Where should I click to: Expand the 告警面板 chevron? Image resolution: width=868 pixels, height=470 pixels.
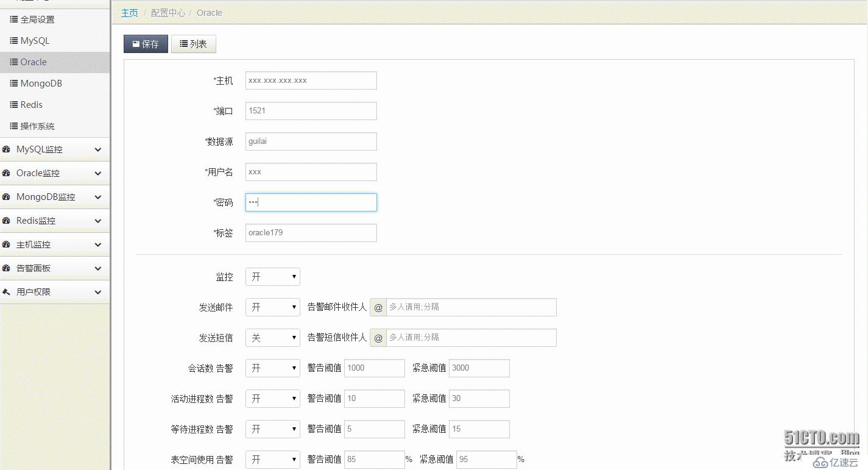click(x=98, y=268)
